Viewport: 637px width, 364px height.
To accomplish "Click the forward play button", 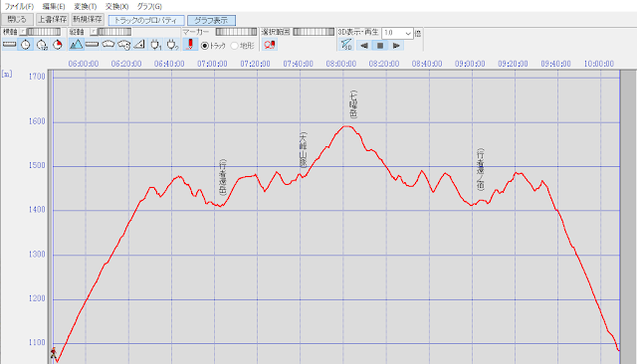I will [396, 46].
